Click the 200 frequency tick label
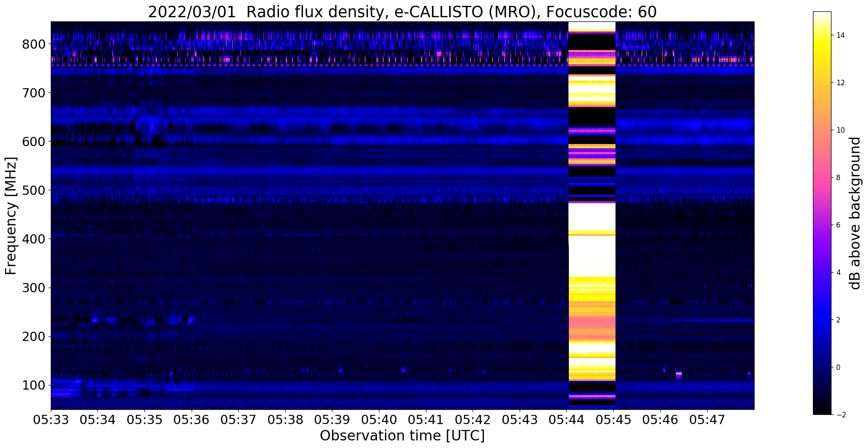868x448 pixels. (x=34, y=336)
